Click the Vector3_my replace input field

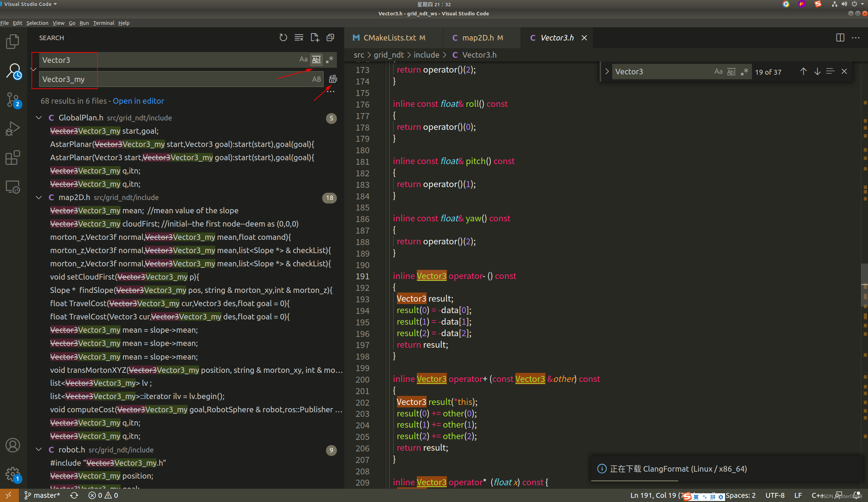pos(175,79)
